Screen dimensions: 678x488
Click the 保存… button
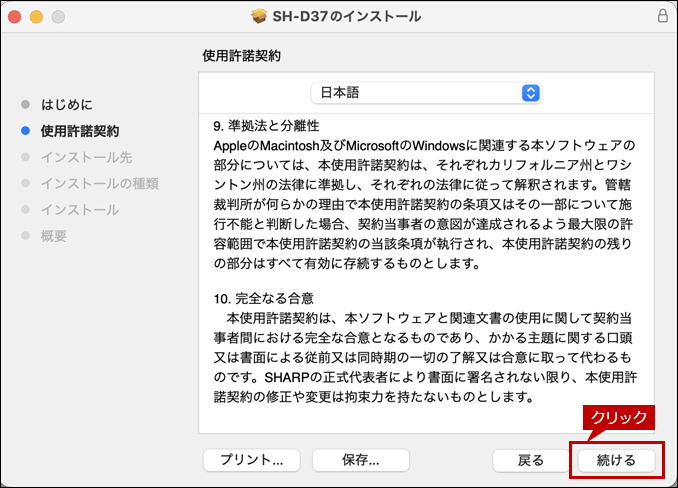(361, 460)
